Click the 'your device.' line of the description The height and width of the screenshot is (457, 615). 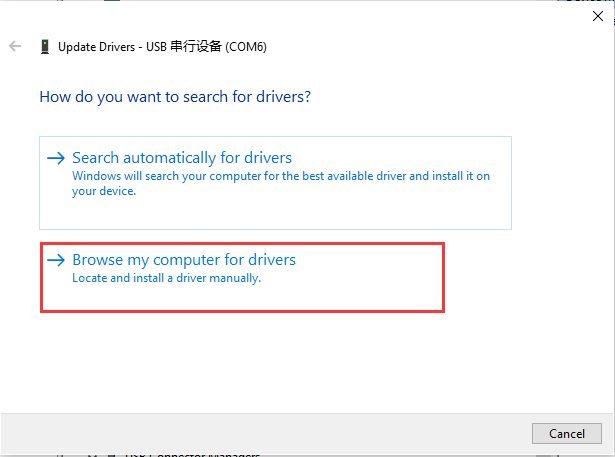coord(103,190)
